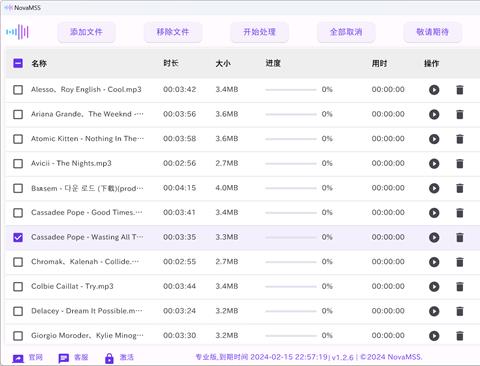
Task: Trash the Atomic Kitten row
Action: (x=460, y=139)
